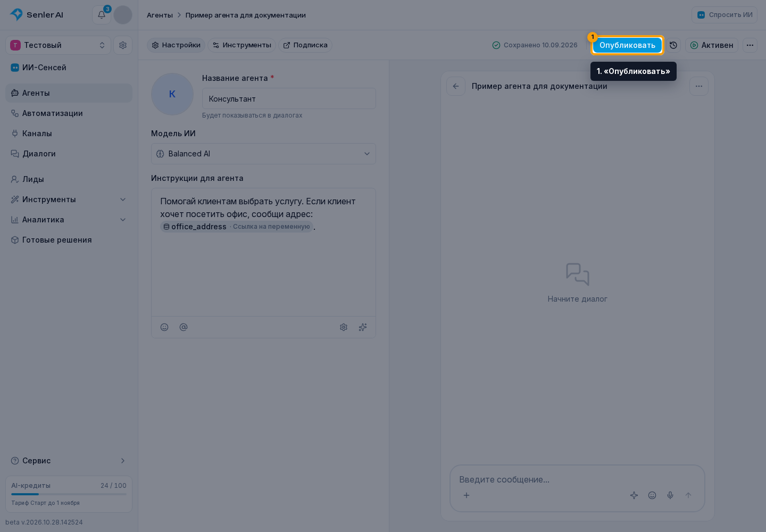Open ИИ-Сенсей in the sidebar
766x532 pixels.
(x=69, y=68)
